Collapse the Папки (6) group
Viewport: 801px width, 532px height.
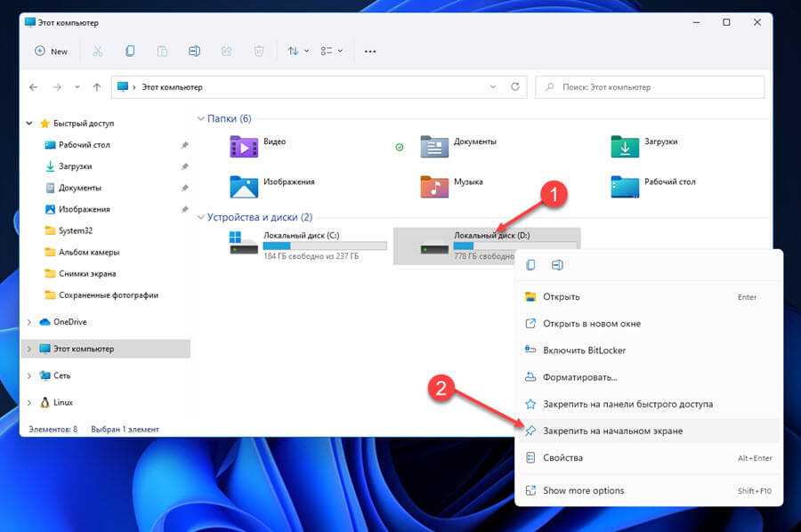coord(201,118)
